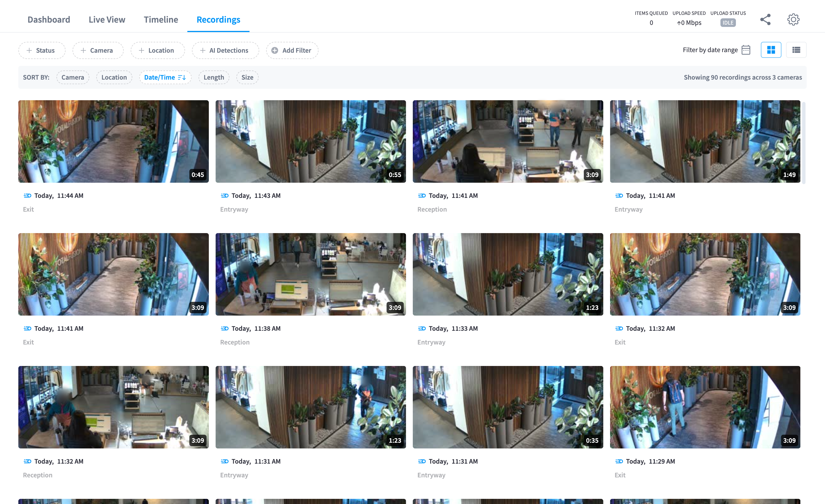Click the 0:55 duration badge
This screenshot has height=504, width=825.
click(x=395, y=175)
